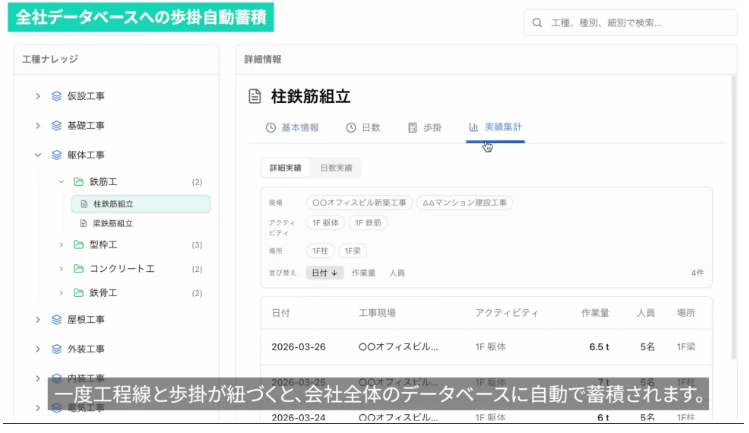Screen dimensions: 749x433
Task: Click the 躯体工事 layers icon
Action: (56, 155)
